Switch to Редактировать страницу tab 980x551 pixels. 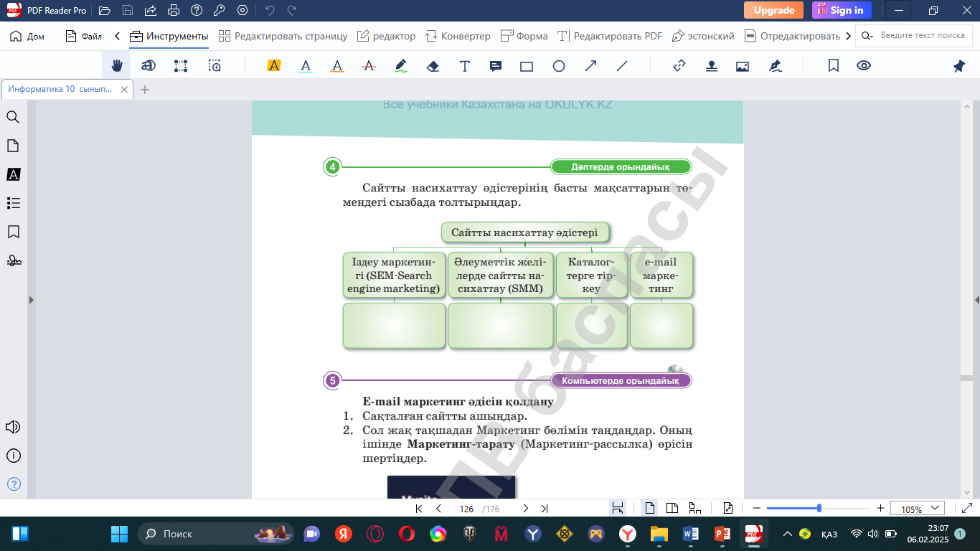[x=283, y=36]
